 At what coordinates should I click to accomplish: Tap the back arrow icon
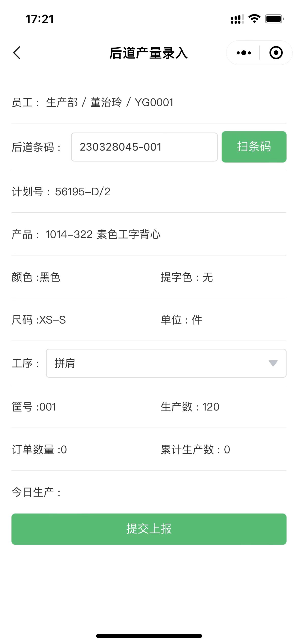pos(17,53)
